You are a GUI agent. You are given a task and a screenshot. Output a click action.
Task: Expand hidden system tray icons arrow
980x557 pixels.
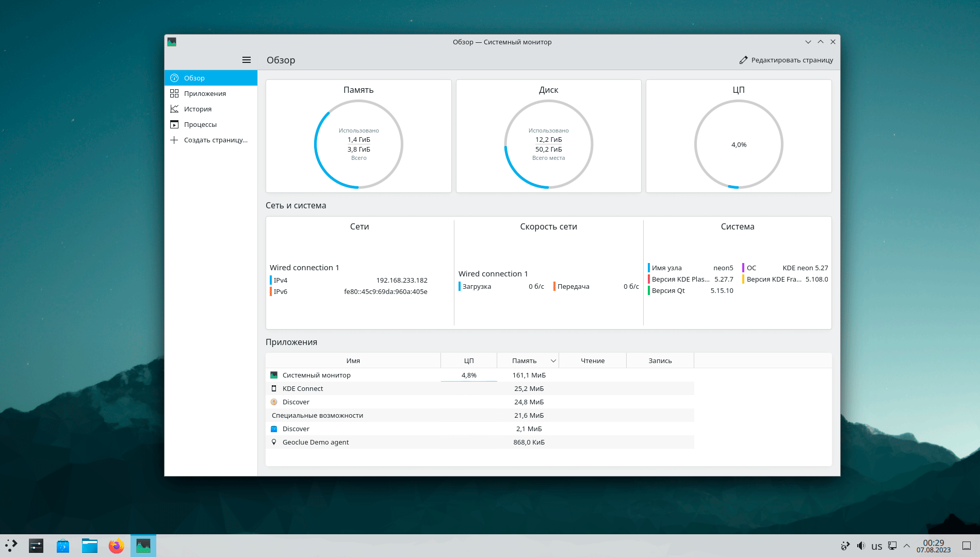click(907, 546)
